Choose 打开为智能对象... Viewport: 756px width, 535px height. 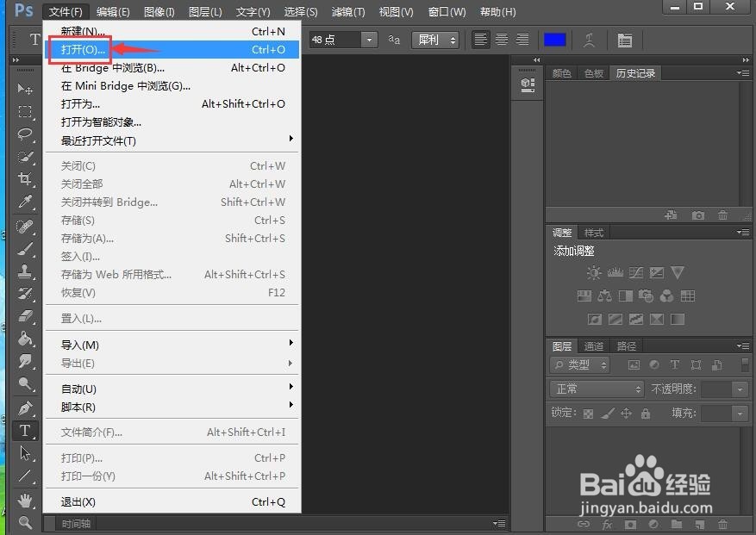[172, 122]
